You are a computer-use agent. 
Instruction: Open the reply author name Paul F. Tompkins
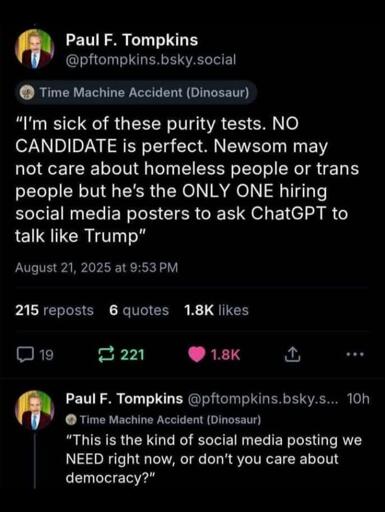124,398
